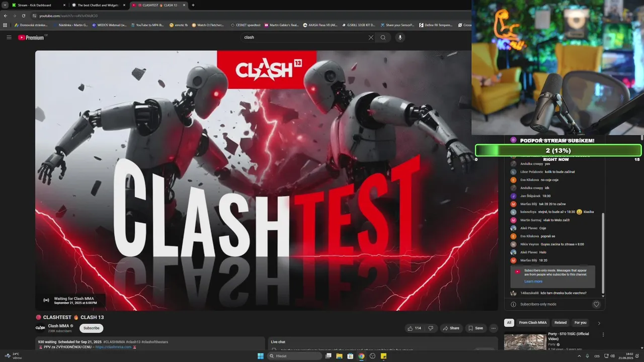
Task: Open Clash MMA channel avatar
Action: 40,328
